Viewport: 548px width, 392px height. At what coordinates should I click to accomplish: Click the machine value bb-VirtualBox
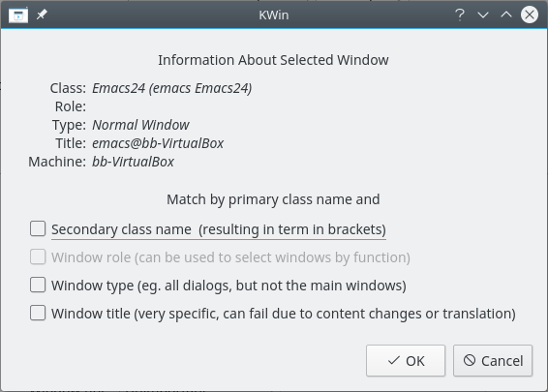[x=134, y=162]
